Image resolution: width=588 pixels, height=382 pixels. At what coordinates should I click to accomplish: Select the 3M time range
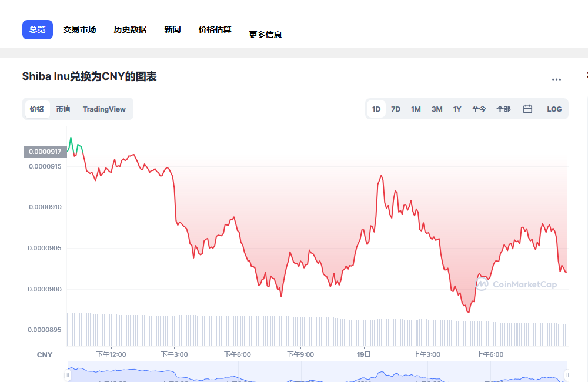437,109
